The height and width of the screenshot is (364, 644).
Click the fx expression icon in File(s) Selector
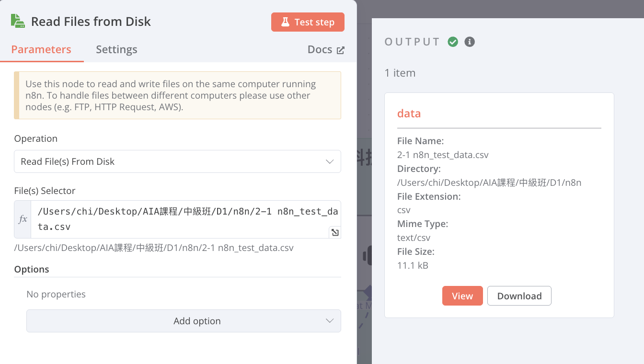pos(23,219)
